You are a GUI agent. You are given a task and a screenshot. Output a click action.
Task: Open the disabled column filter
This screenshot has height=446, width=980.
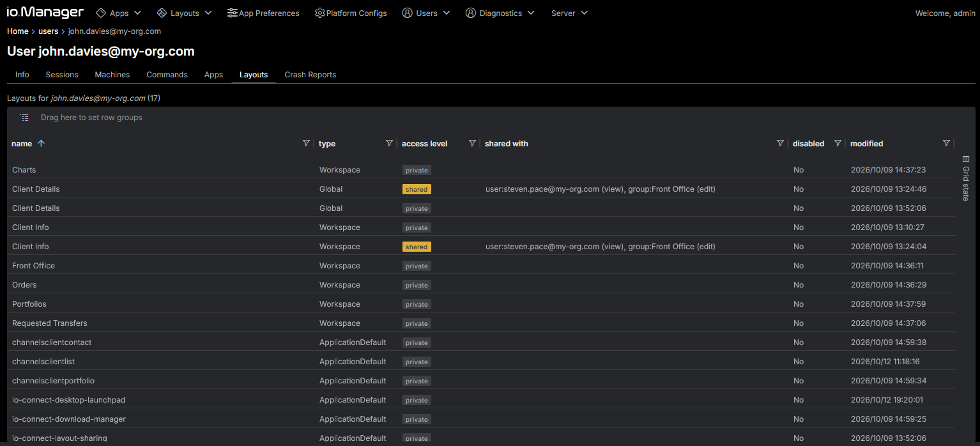(838, 144)
